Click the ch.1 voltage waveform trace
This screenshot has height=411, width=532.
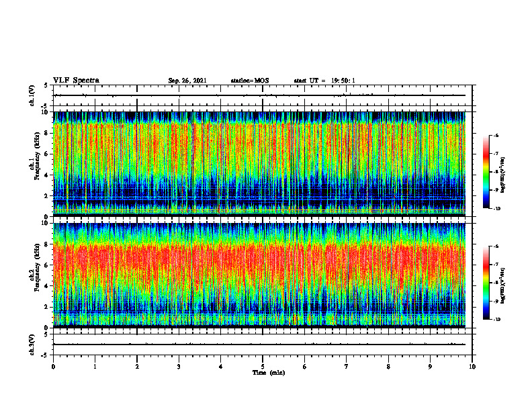(259, 95)
